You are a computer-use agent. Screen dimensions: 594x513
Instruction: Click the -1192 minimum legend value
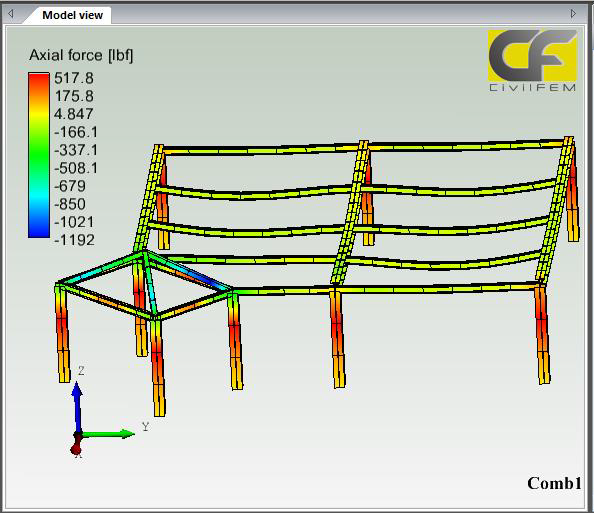(74, 240)
